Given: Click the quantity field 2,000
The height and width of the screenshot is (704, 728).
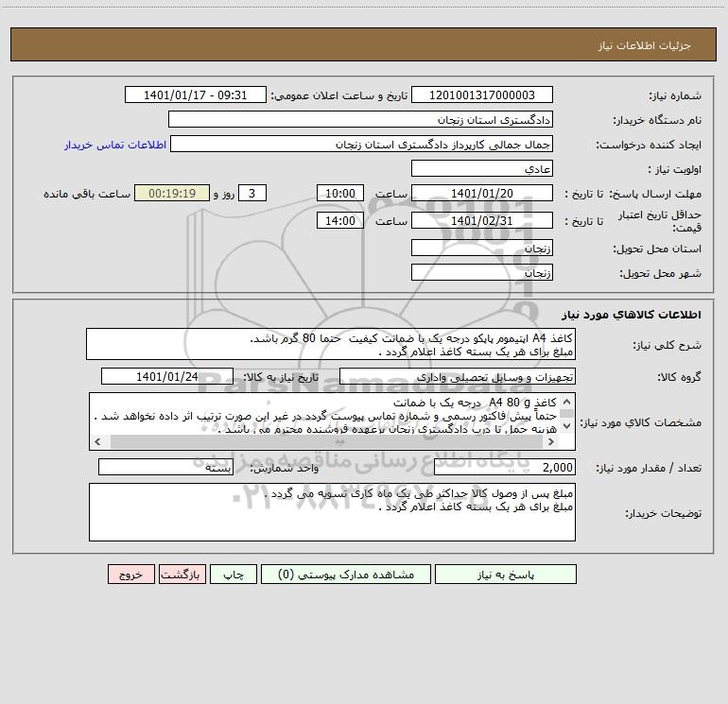Looking at the screenshot, I should click(x=505, y=467).
